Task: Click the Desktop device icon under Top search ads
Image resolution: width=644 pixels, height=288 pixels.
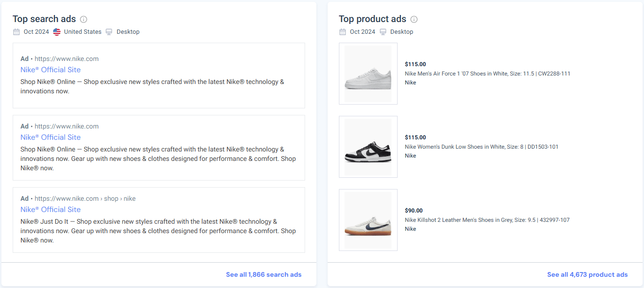Action: (108, 31)
